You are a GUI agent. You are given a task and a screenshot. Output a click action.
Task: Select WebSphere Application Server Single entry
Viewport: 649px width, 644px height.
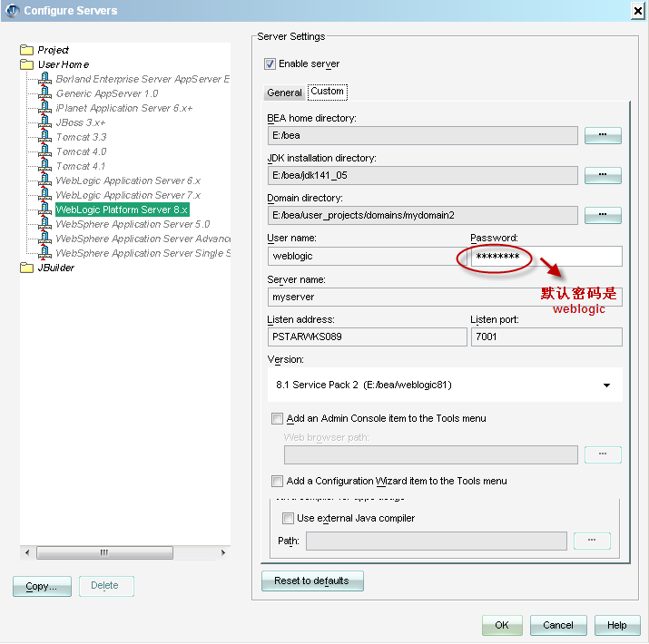tap(143, 253)
